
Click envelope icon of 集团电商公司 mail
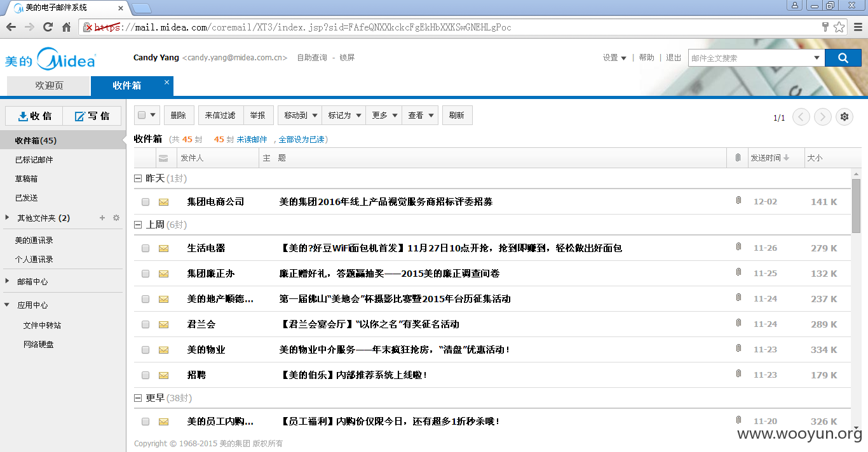(163, 202)
